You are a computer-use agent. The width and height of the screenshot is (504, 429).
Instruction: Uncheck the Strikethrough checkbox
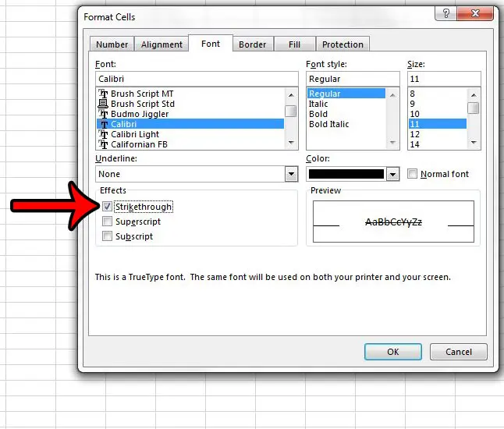pos(107,206)
